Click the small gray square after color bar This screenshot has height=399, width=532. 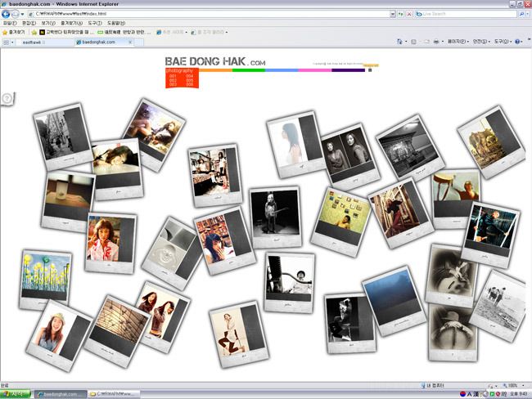370,70
